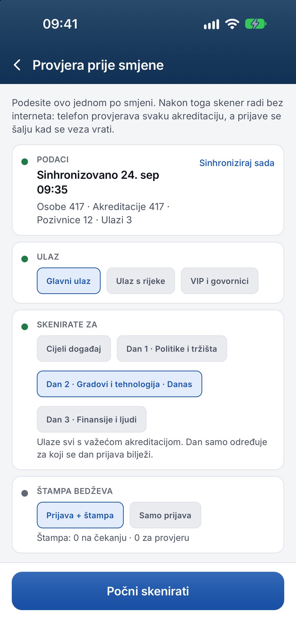
Task: Start scanning with Počni skenirati button
Action: (x=148, y=591)
